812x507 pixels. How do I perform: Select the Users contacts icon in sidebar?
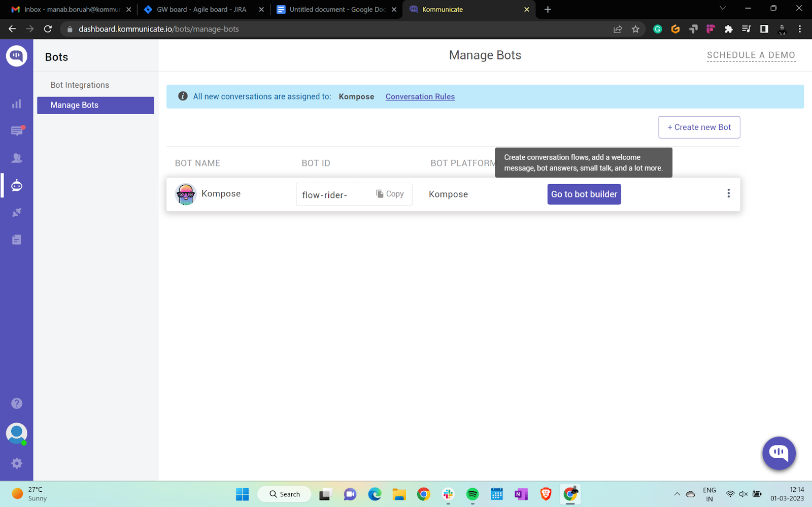17,158
